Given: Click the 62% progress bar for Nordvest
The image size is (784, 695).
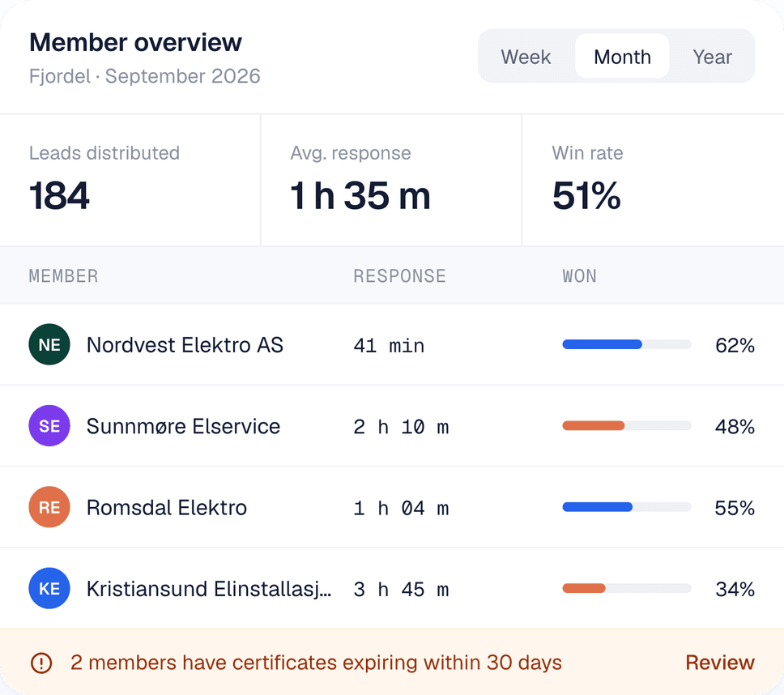Looking at the screenshot, I should click(627, 344).
